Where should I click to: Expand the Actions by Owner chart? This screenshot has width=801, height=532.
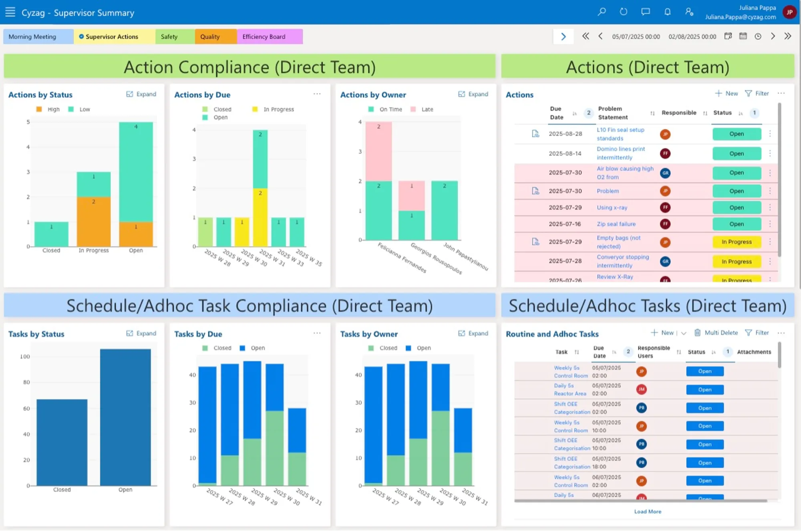click(x=473, y=94)
